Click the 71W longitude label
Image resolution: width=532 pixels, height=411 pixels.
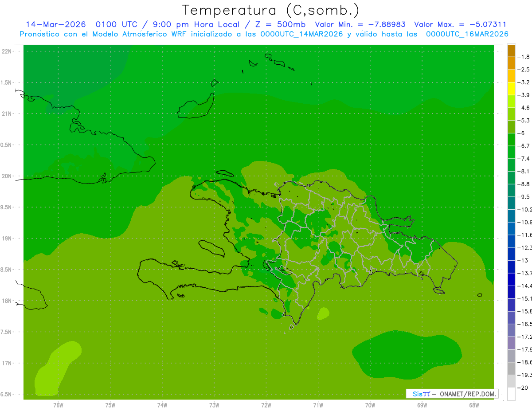(x=318, y=405)
